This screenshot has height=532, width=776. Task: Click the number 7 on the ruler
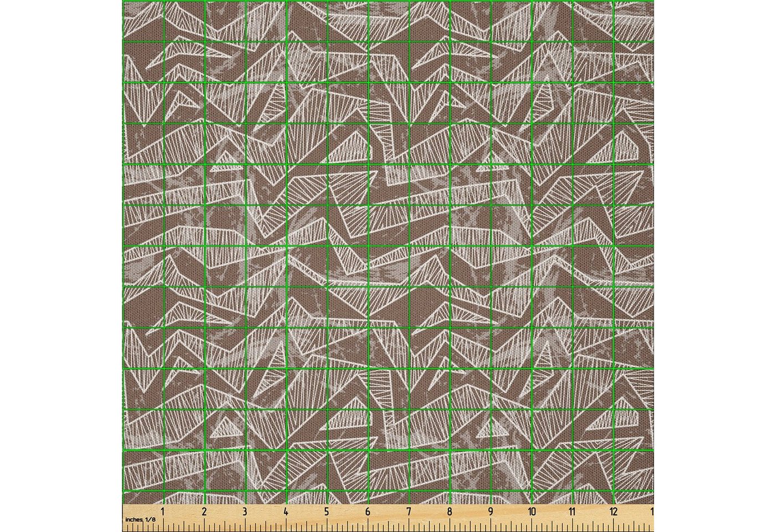409,511
